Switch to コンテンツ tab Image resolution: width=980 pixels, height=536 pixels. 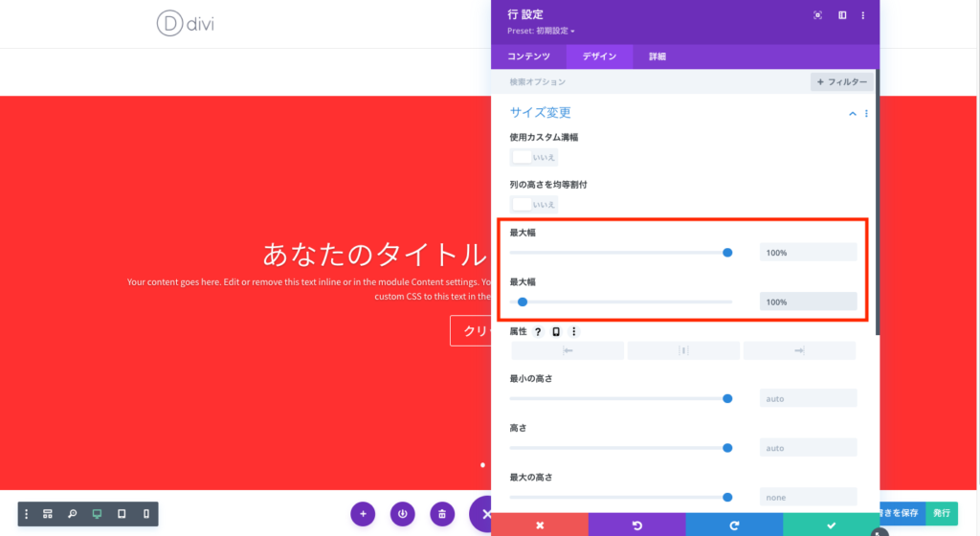[528, 56]
